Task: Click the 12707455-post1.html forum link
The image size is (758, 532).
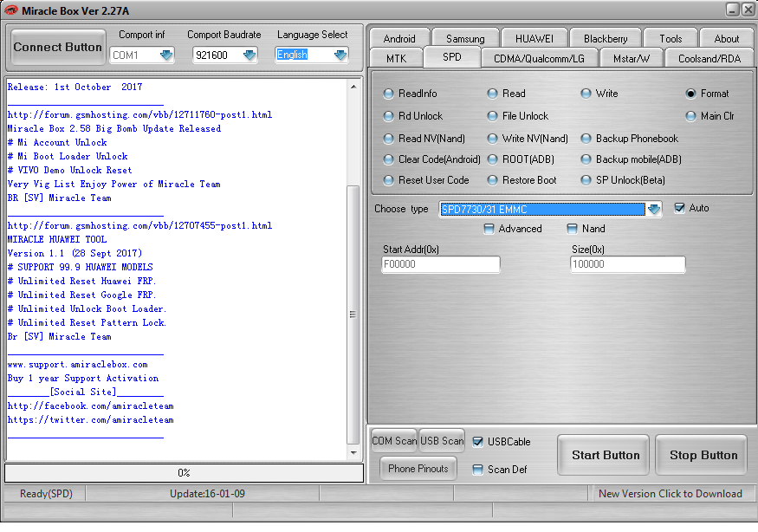Action: tap(139, 225)
